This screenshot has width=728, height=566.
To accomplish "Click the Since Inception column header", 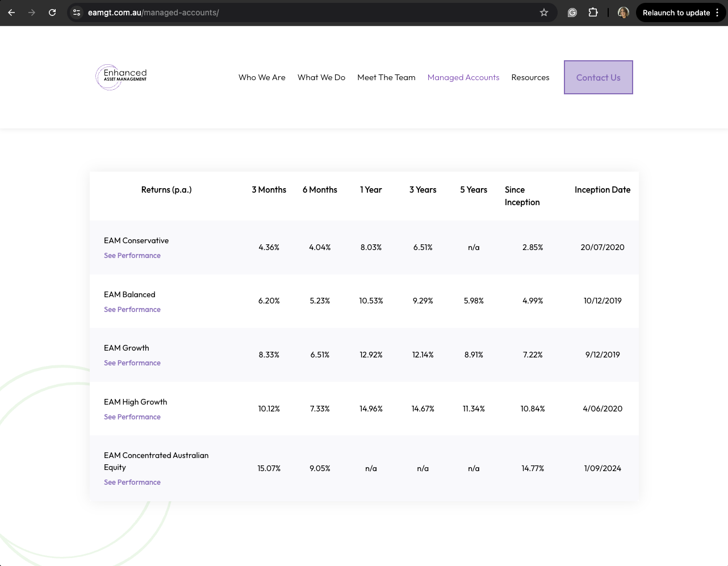I will click(522, 196).
